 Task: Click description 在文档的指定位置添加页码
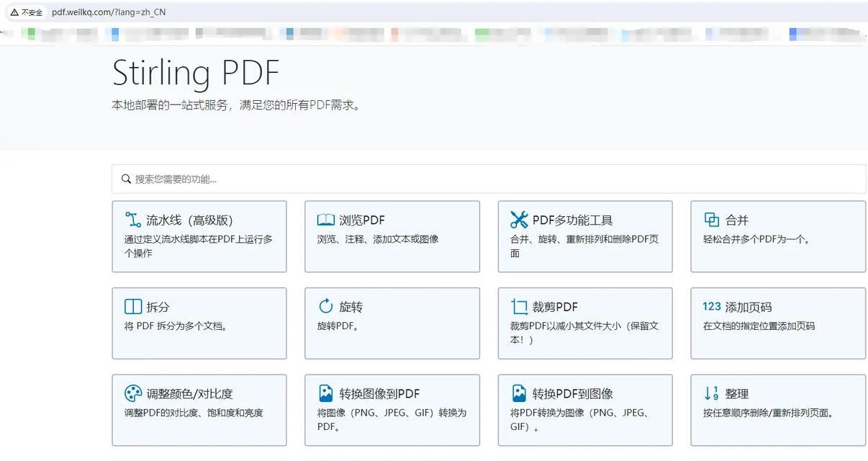coord(759,326)
